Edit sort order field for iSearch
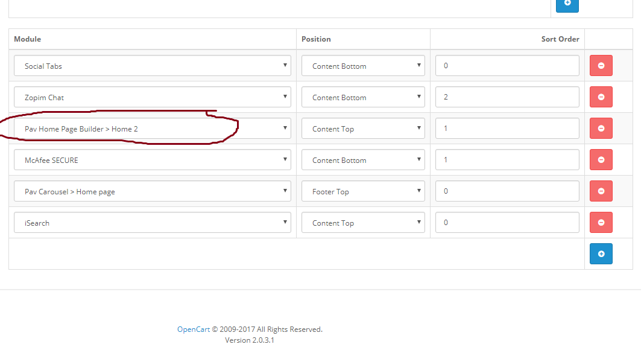 [507, 222]
